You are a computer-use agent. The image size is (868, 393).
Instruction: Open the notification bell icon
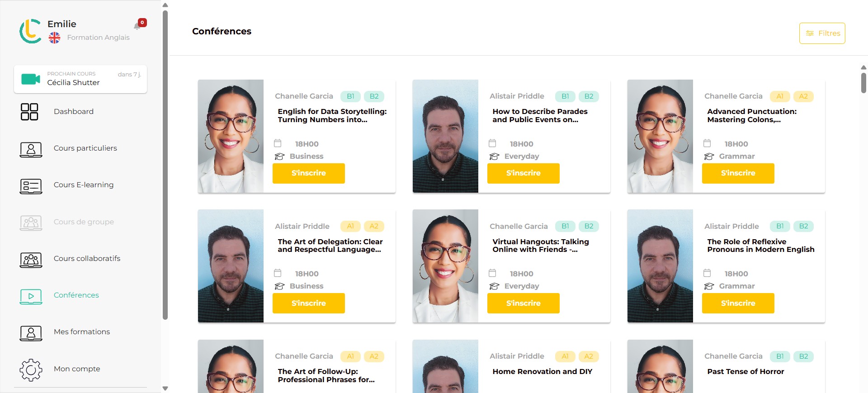tap(137, 26)
